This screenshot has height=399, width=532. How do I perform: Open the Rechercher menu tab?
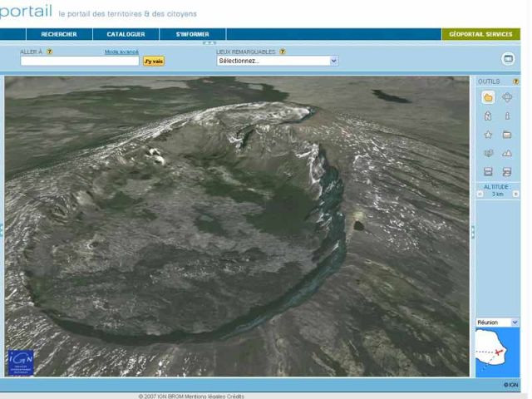59,34
